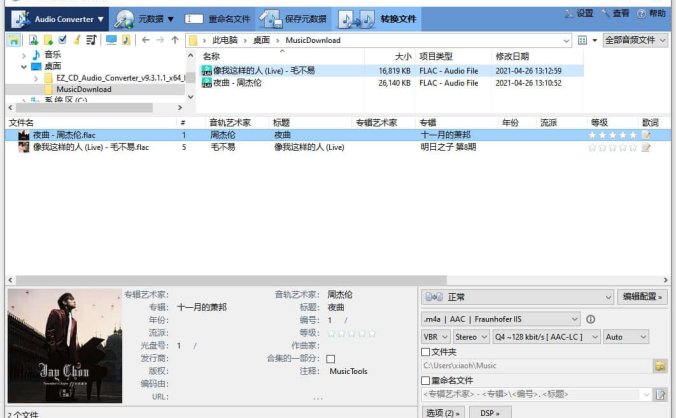Go back with the left arrow
Image resolution: width=676 pixels, height=418 pixels.
146,40
